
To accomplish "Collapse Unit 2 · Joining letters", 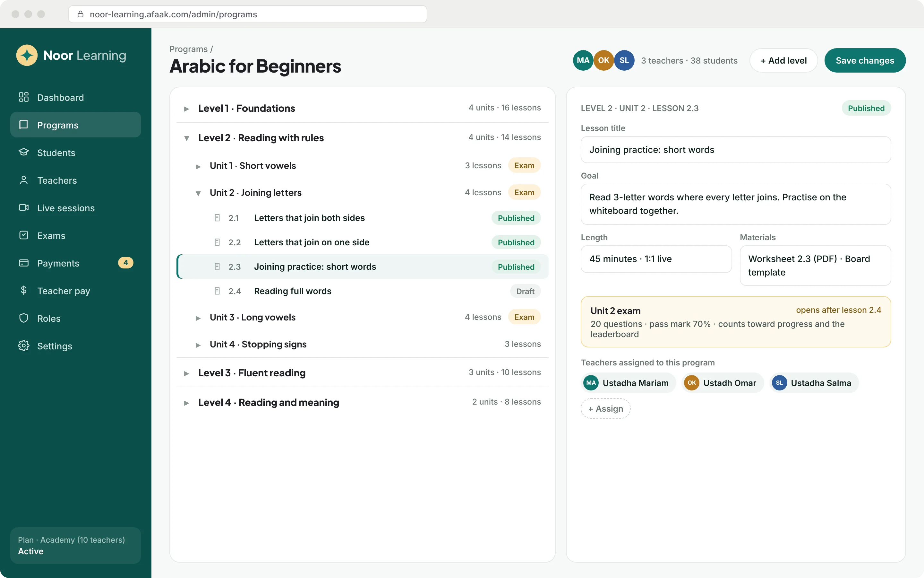I will (x=198, y=193).
